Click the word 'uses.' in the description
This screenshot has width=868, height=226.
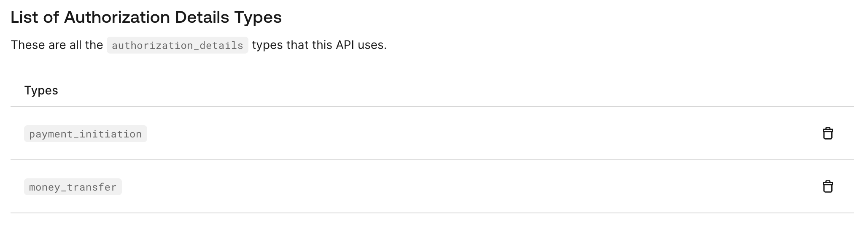pyautogui.click(x=372, y=45)
